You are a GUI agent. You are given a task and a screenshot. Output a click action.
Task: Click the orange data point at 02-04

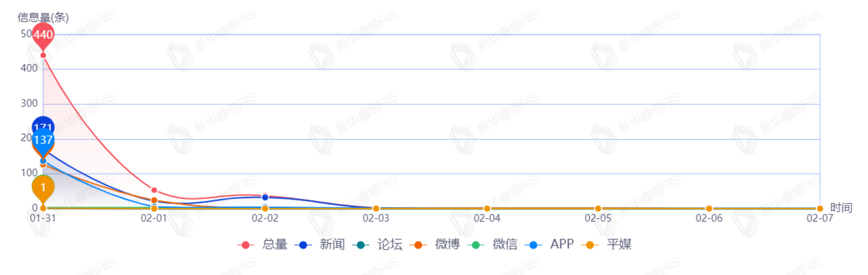[487, 209]
